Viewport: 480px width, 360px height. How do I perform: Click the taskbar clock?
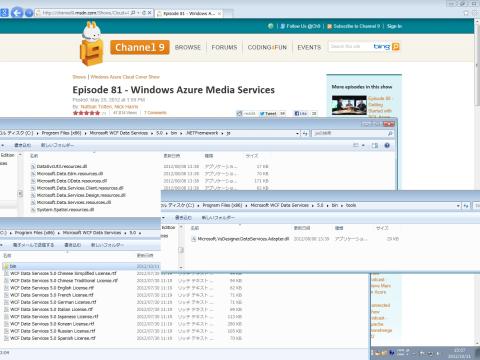pyautogui.click(x=460, y=353)
